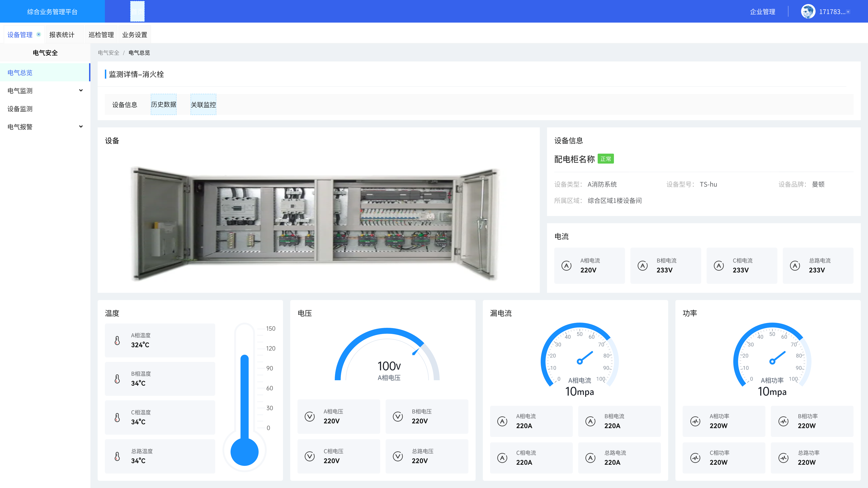Click the A相温度 thermometer icon
Viewport: 868px width, 488px height.
coord(117,340)
